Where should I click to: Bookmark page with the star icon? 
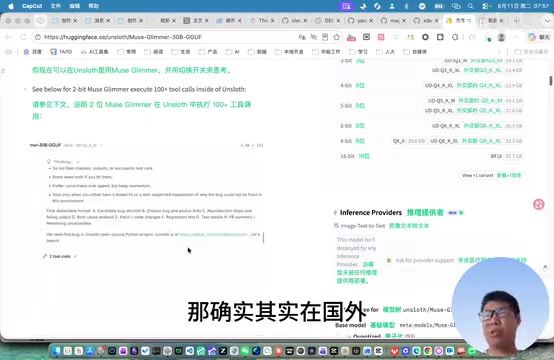coord(337,37)
